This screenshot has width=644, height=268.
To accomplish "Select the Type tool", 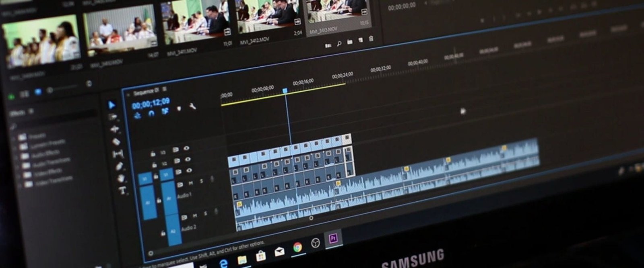I will pos(122,190).
